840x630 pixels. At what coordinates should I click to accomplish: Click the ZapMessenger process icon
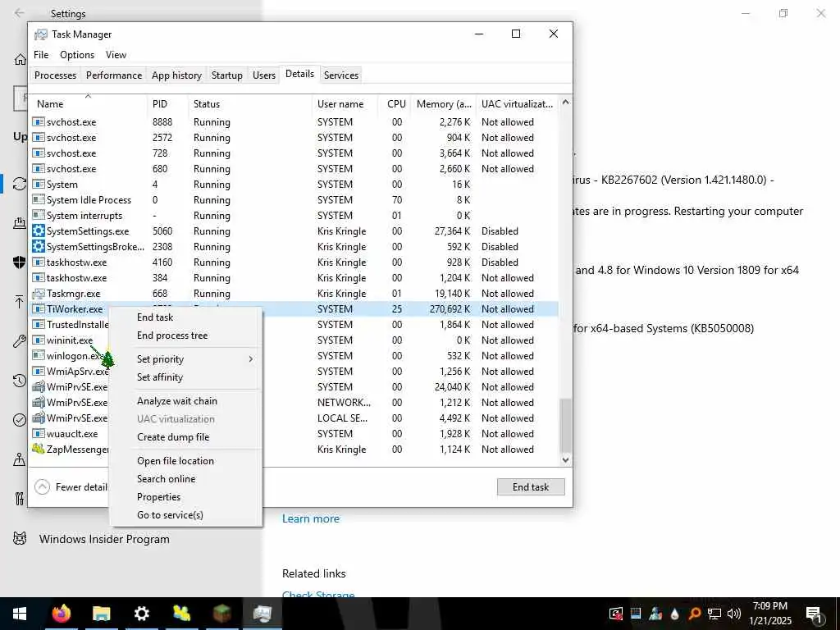point(38,449)
